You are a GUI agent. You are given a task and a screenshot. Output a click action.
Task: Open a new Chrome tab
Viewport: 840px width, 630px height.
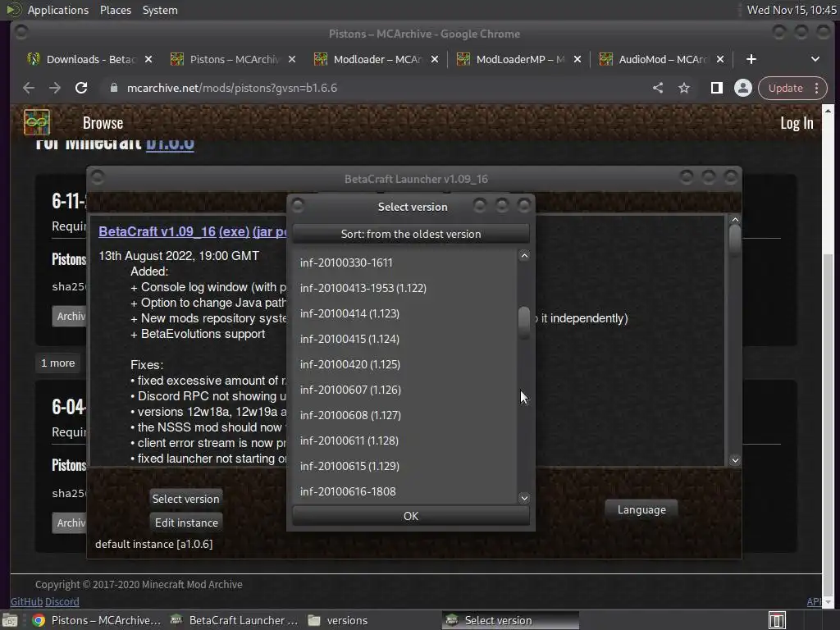pos(751,59)
